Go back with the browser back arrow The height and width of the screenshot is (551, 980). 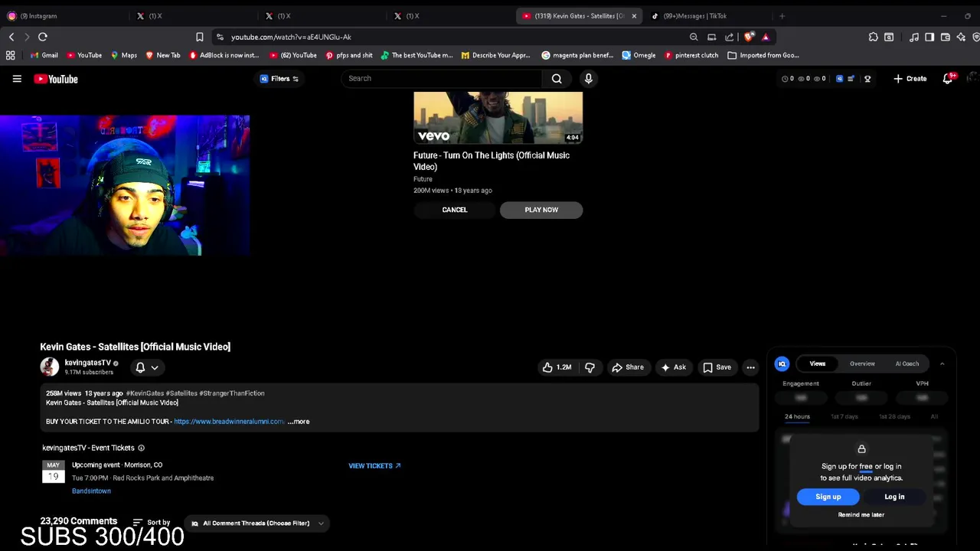click(11, 37)
